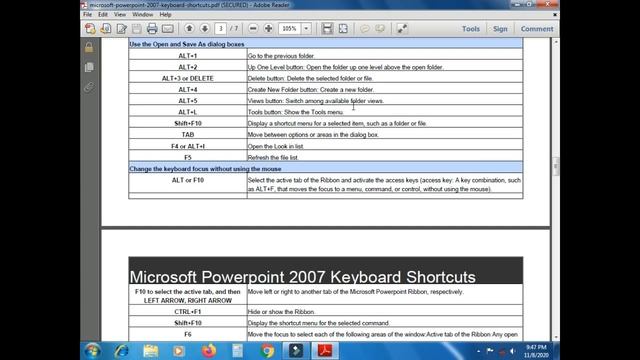Click the scrollbar up arrow

[556, 42]
